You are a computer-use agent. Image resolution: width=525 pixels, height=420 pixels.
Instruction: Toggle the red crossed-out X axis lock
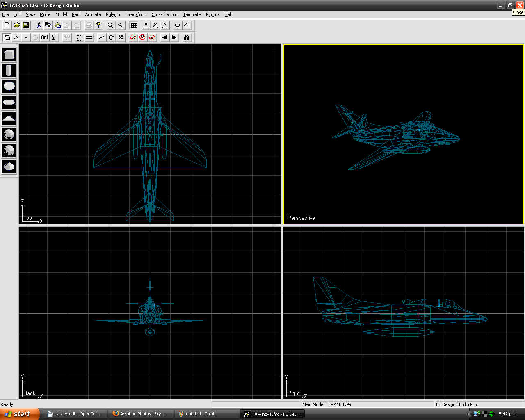(133, 37)
